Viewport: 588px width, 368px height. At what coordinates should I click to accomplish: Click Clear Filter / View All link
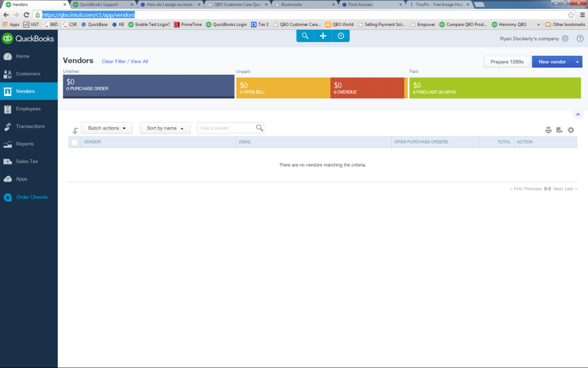[125, 62]
